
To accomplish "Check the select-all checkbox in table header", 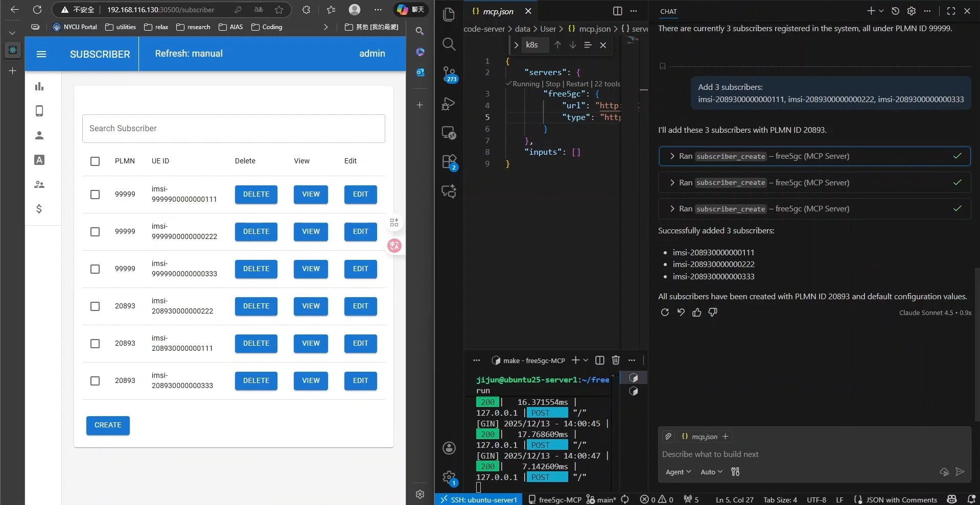I will 95,161.
